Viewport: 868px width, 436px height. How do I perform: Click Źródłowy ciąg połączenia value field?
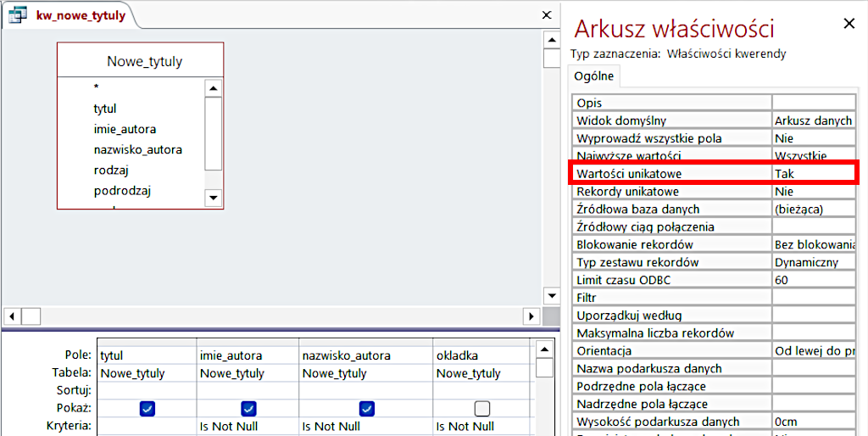[x=815, y=227]
